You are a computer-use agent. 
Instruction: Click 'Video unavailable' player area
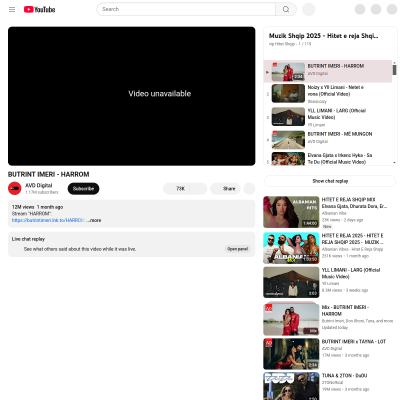(x=132, y=96)
